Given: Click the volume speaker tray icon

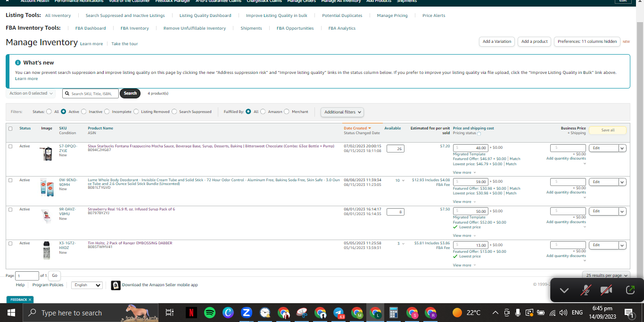Looking at the screenshot, I should 563,313.
